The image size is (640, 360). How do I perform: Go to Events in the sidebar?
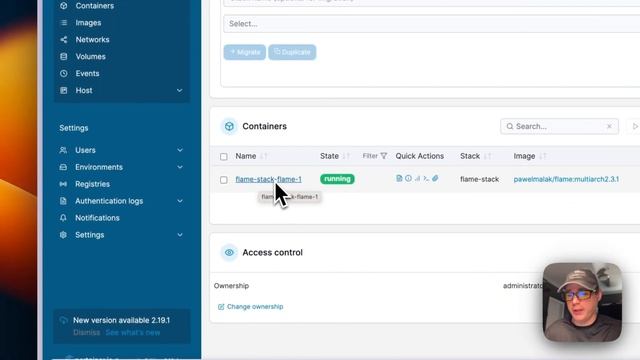click(87, 73)
